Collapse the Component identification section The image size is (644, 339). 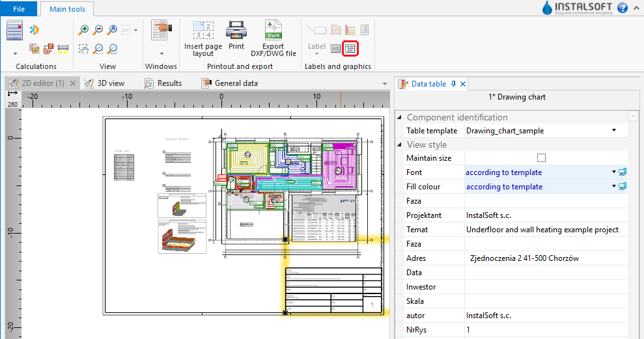[x=399, y=118]
